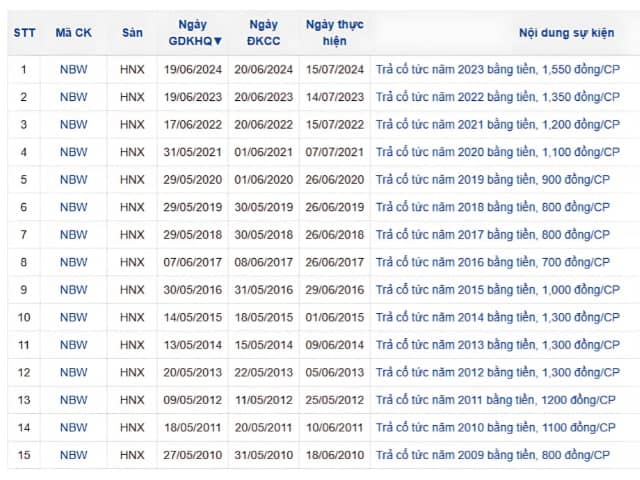Select the date cell 14/07/2023
Image resolution: width=640 pixels, height=480 pixels.
(335, 97)
